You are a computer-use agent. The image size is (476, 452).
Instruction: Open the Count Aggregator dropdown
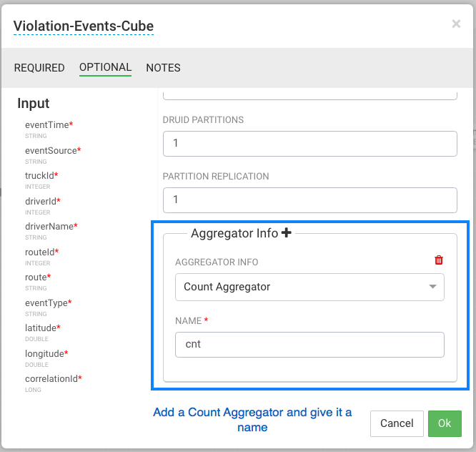pos(309,287)
